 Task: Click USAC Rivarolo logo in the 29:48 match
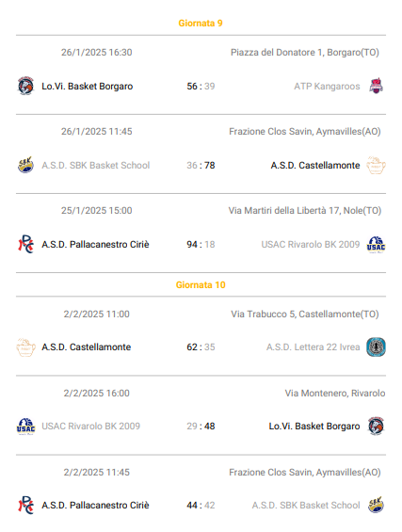click(25, 427)
